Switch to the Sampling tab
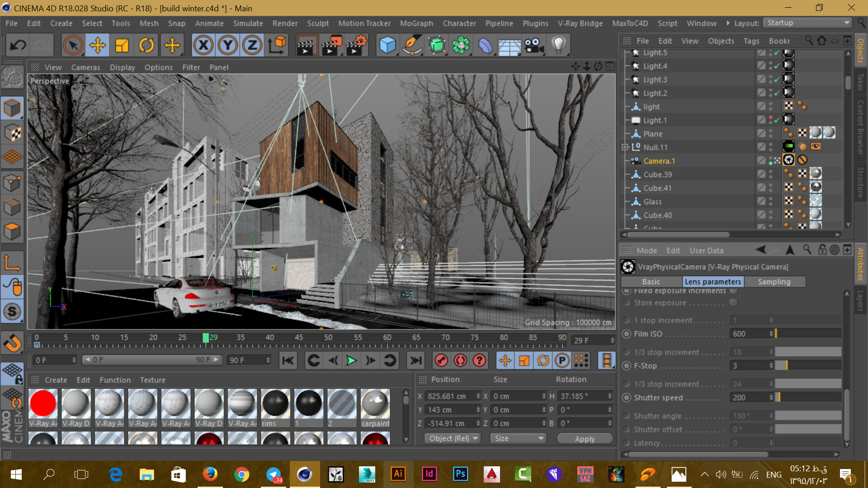 774,282
